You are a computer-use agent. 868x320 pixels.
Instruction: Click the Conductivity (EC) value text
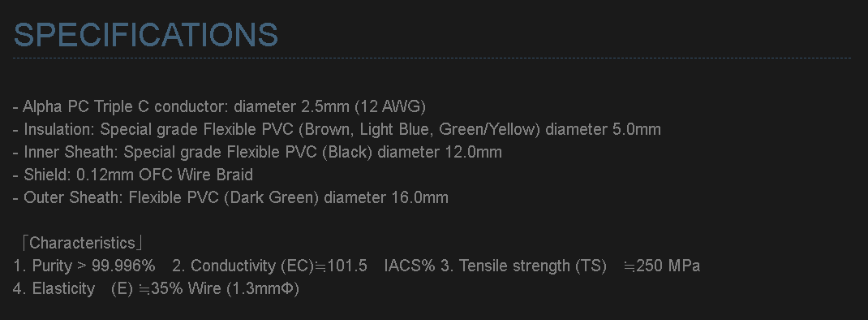tap(269, 266)
